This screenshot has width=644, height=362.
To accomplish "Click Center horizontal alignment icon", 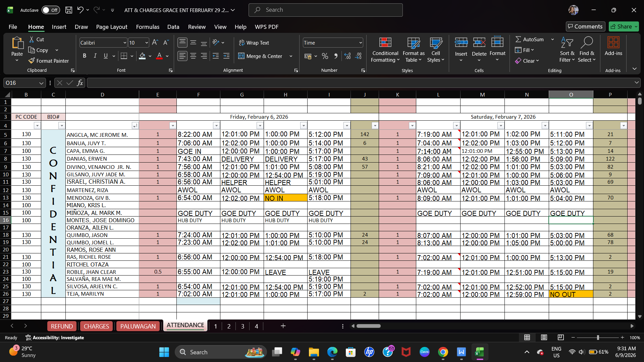I will pos(193,56).
